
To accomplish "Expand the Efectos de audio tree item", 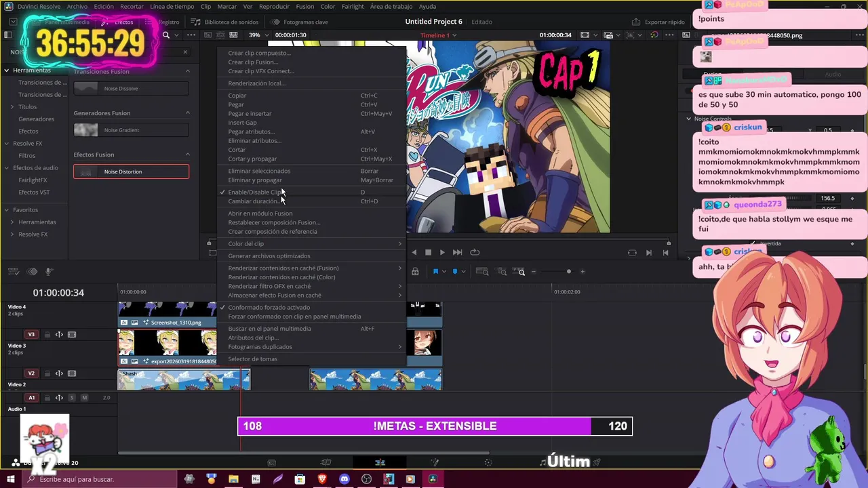I will (6, 167).
